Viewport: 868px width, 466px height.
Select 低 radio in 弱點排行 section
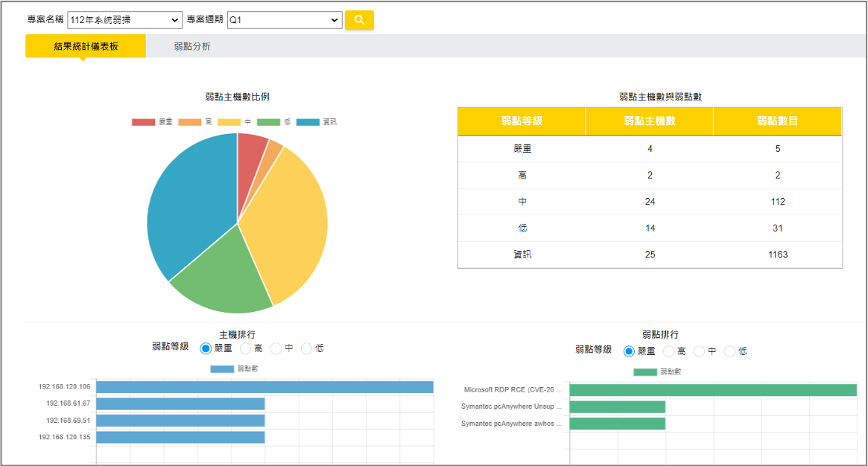(730, 351)
